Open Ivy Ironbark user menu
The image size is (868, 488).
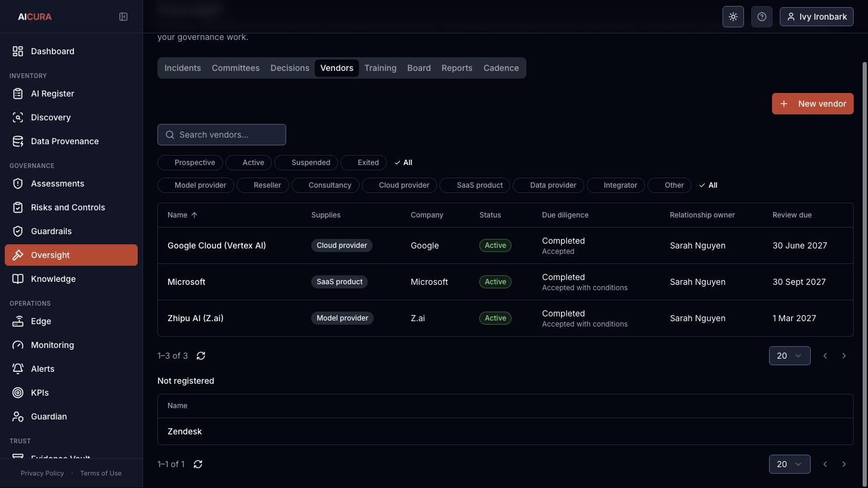click(817, 17)
